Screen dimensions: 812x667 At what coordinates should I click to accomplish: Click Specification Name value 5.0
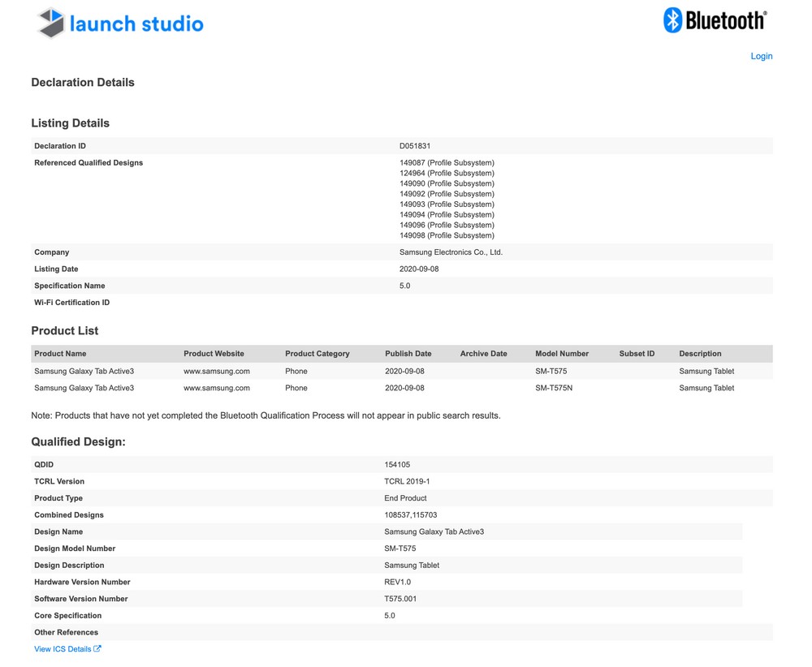point(405,286)
